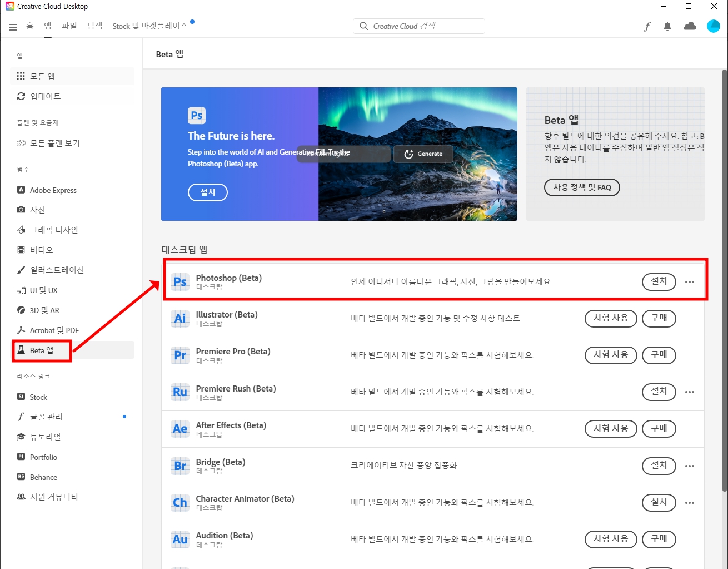
Task: Switch to the 앱 tab
Action: click(48, 26)
